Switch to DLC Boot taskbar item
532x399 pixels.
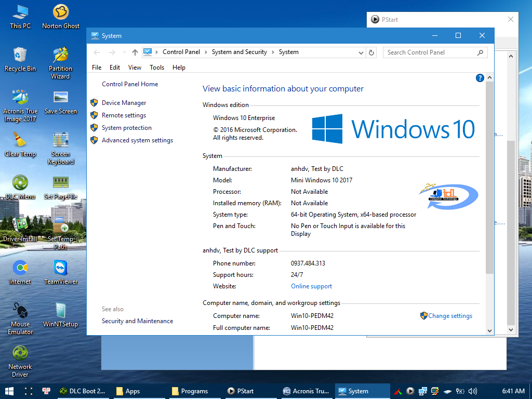click(83, 391)
